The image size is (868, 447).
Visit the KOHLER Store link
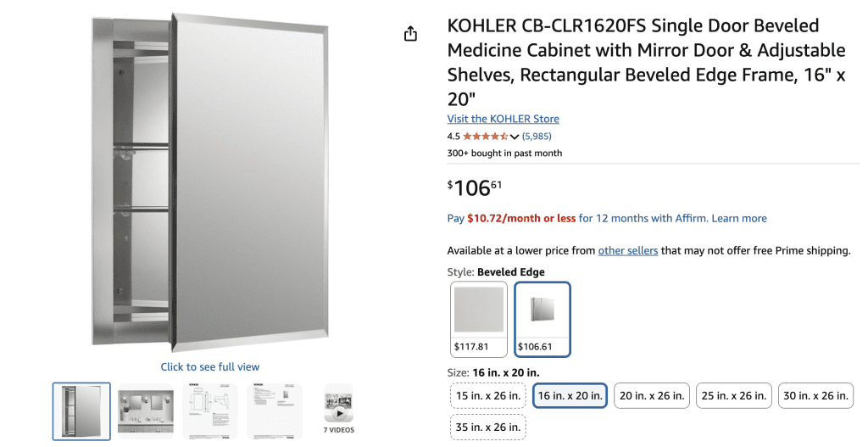503,119
